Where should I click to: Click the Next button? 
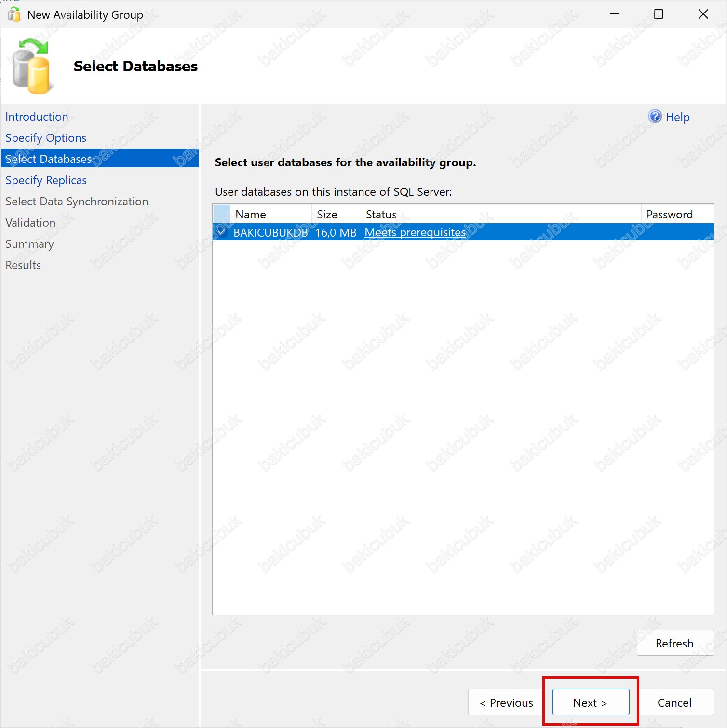(591, 702)
